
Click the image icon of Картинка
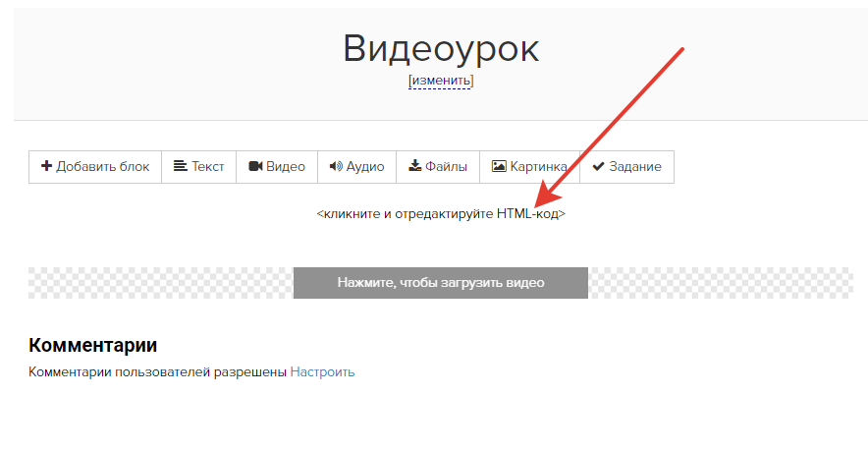499,166
